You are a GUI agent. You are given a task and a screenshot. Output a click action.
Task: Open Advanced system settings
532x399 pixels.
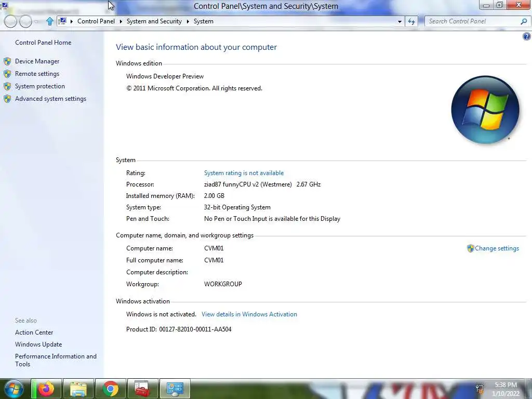[50, 99]
